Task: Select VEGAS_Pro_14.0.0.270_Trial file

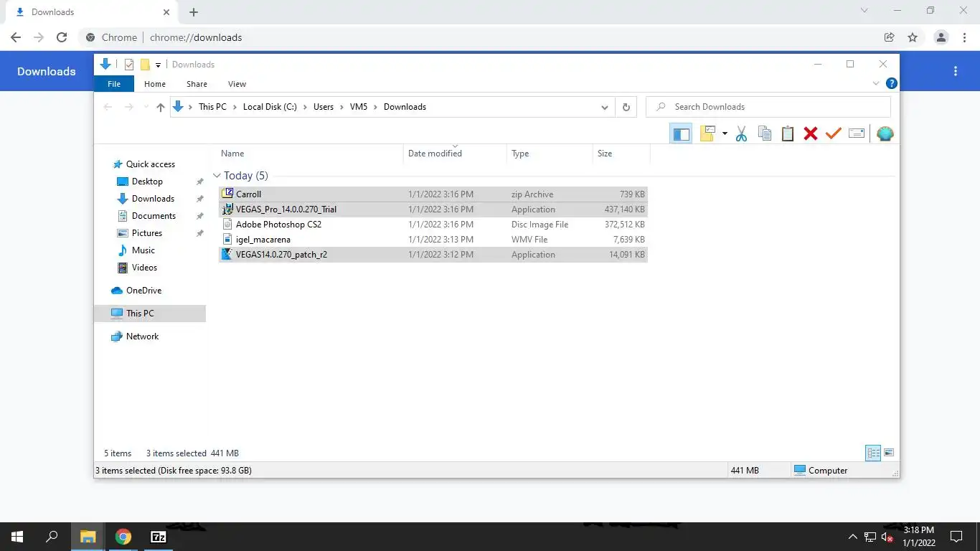Action: coord(433,209)
